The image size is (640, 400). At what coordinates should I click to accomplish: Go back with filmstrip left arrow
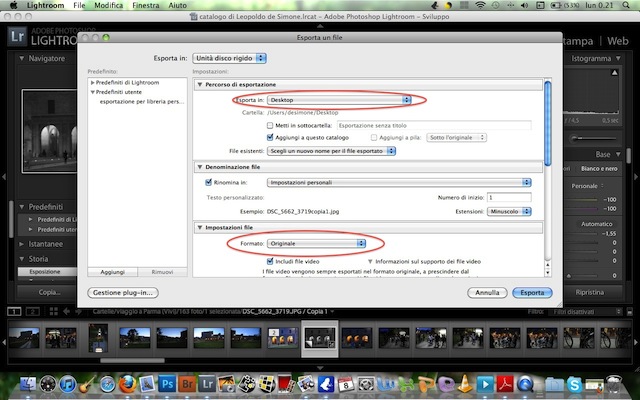tap(67, 311)
